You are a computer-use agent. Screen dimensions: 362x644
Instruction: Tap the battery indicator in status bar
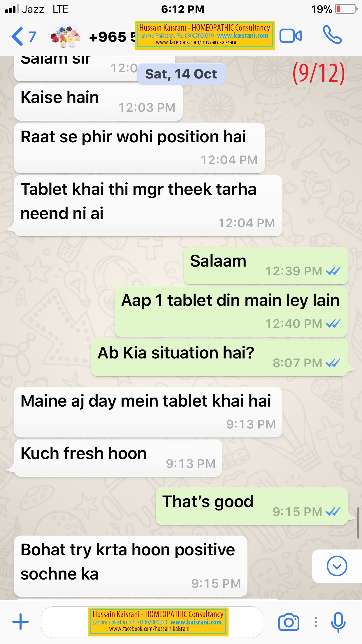[x=346, y=9]
